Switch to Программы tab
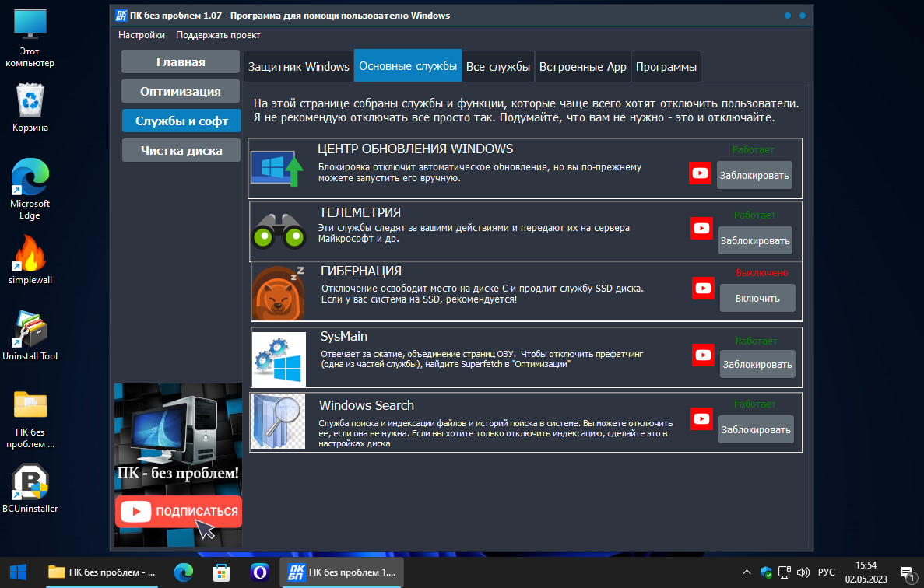The image size is (924, 588). (666, 67)
